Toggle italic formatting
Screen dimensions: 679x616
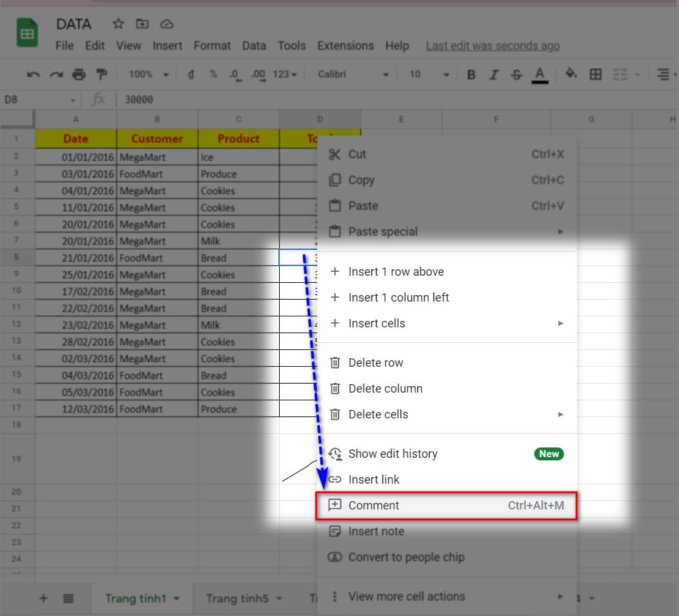[x=494, y=74]
